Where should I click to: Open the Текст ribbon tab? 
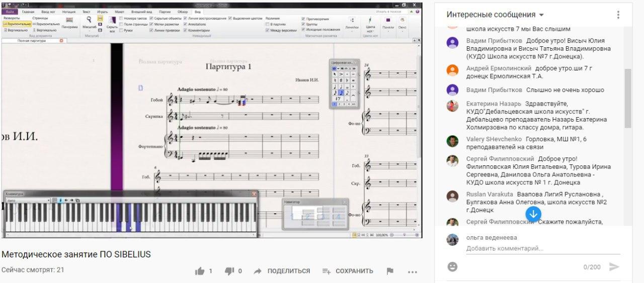click(x=86, y=12)
